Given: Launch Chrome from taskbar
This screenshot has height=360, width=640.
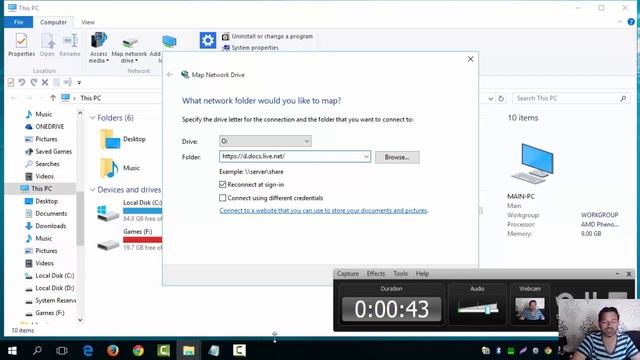Looking at the screenshot, I should point(138,350).
